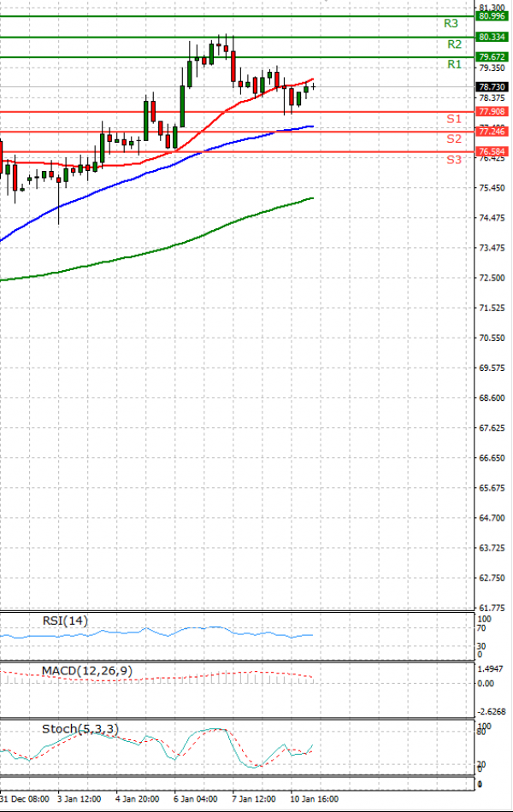Click the R1 resistance label
Image resolution: width=513 pixels, height=812 pixels.
(455, 65)
